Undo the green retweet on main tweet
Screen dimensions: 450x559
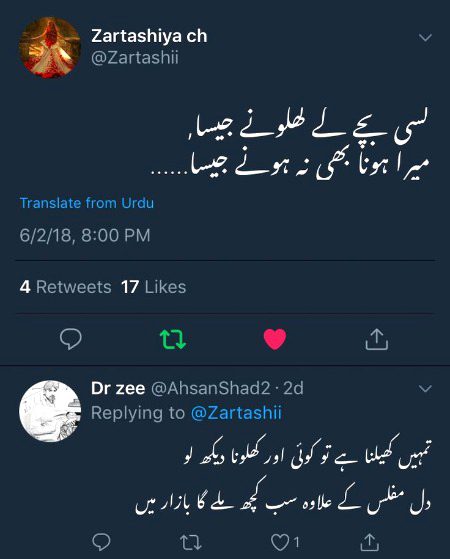[x=173, y=339]
